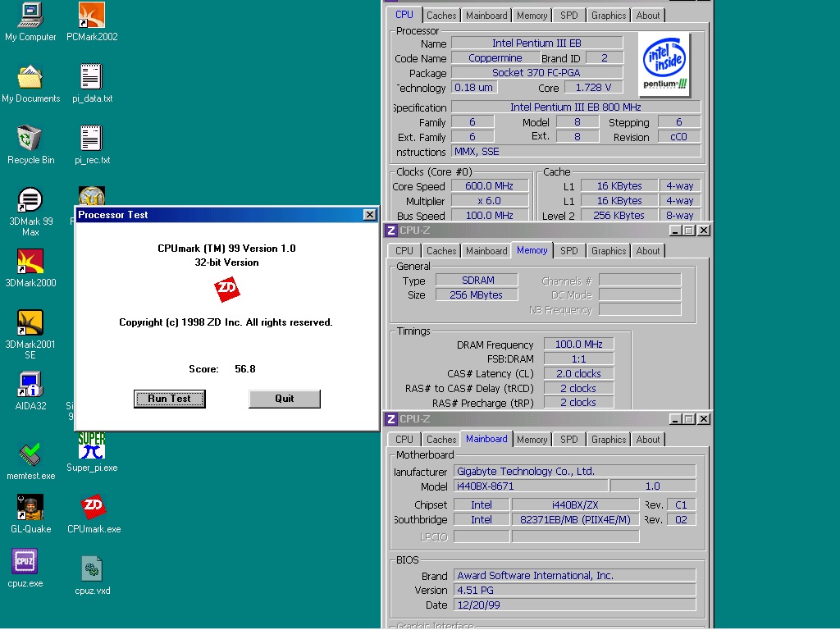Click the manufacturer 'Gigabyte Technology Co., Ltd.'

click(575, 471)
